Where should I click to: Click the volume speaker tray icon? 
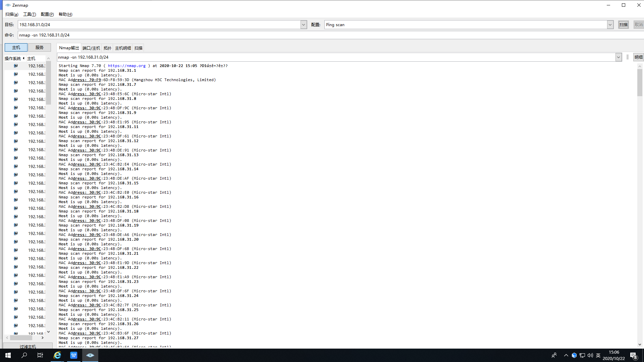590,355
